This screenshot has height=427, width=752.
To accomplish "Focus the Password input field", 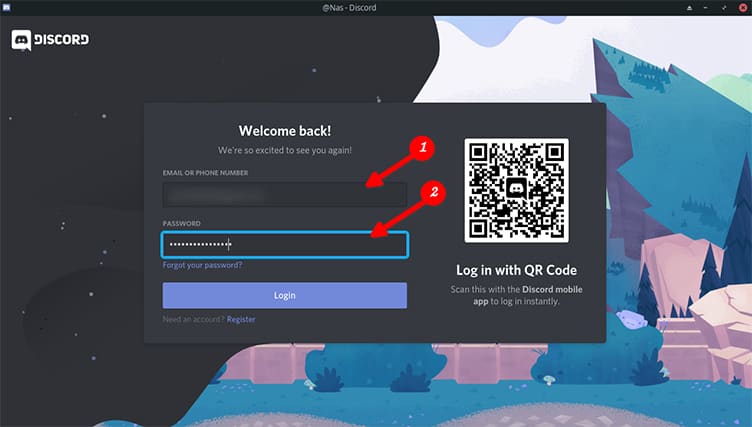I will 285,245.
